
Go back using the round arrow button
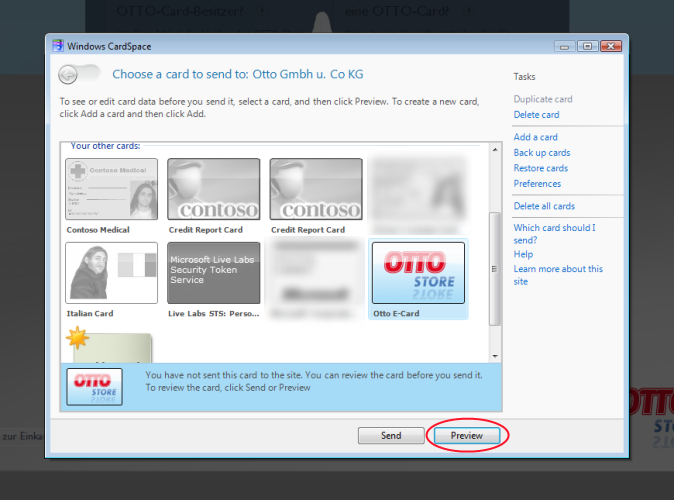coord(68,75)
